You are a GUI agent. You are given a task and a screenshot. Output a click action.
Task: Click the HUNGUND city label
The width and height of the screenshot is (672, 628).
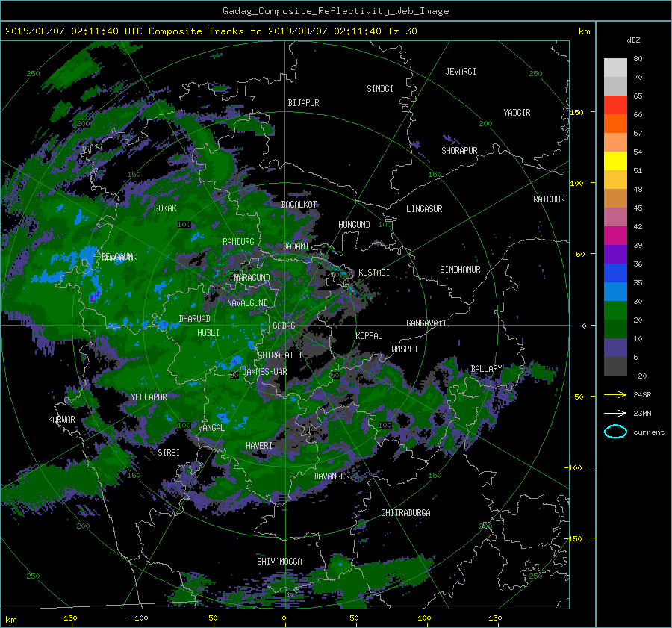pyautogui.click(x=354, y=225)
